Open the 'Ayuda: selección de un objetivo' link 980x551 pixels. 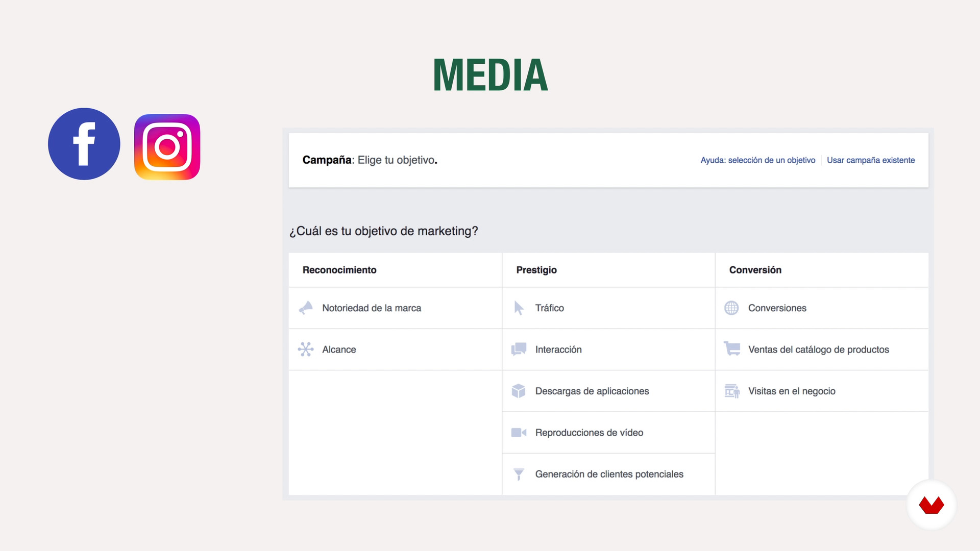[x=757, y=160]
